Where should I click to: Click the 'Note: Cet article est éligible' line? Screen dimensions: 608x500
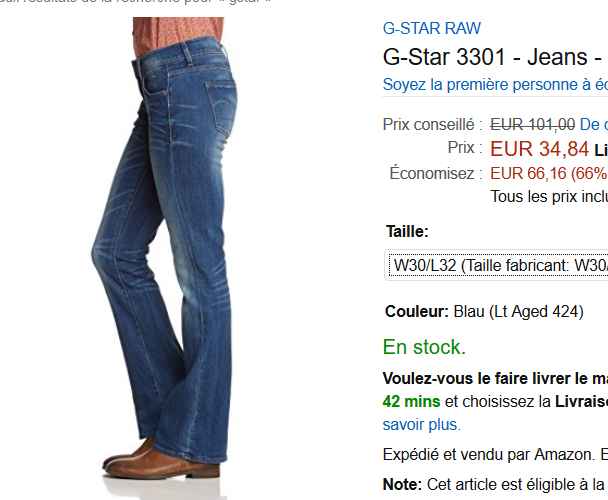(x=495, y=484)
